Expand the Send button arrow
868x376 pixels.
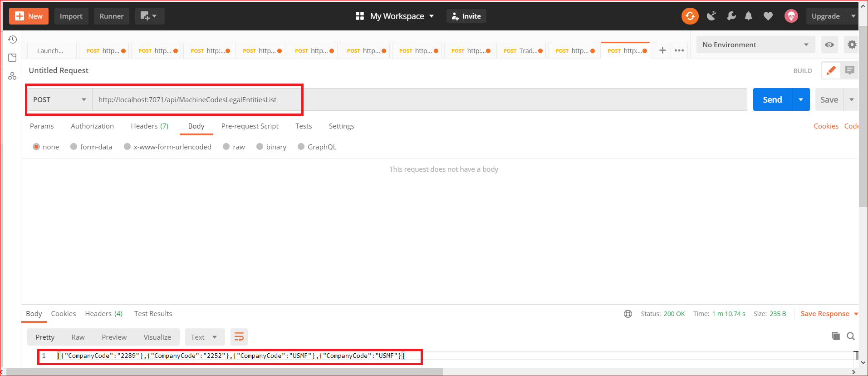pos(801,99)
